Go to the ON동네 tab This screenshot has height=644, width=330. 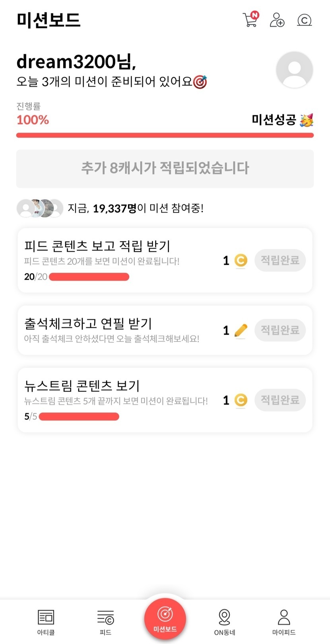(x=225, y=622)
